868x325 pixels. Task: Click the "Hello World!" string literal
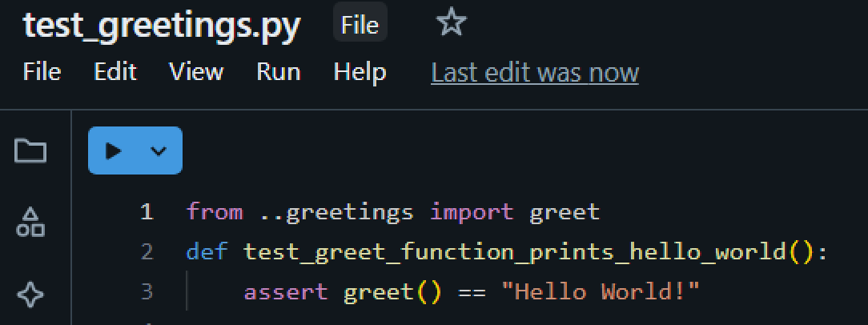[600, 291]
